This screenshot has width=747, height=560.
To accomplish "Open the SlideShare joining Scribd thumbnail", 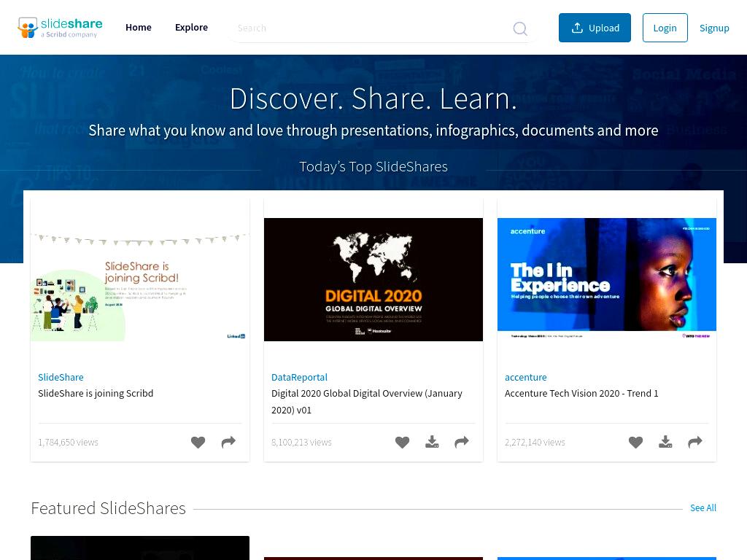I will pos(140,279).
